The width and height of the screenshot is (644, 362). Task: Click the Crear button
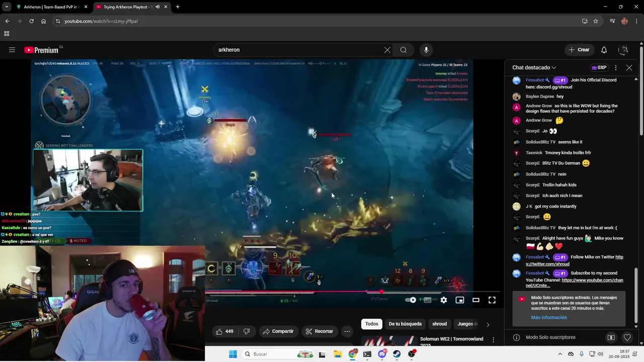[579, 50]
